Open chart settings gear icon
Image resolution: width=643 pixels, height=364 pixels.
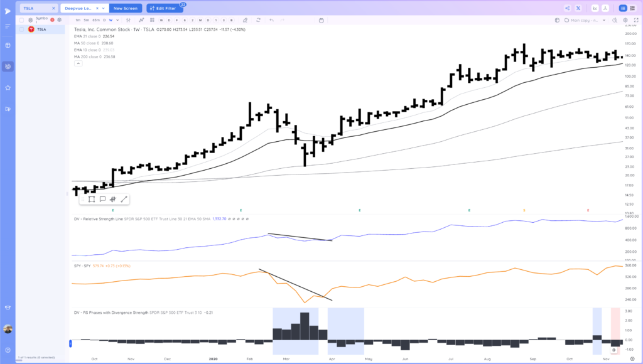[625, 20]
